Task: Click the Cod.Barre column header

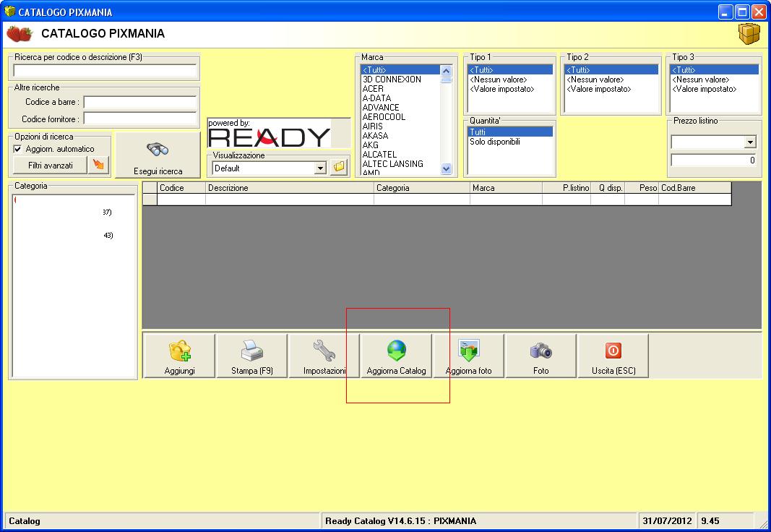Action: point(695,188)
